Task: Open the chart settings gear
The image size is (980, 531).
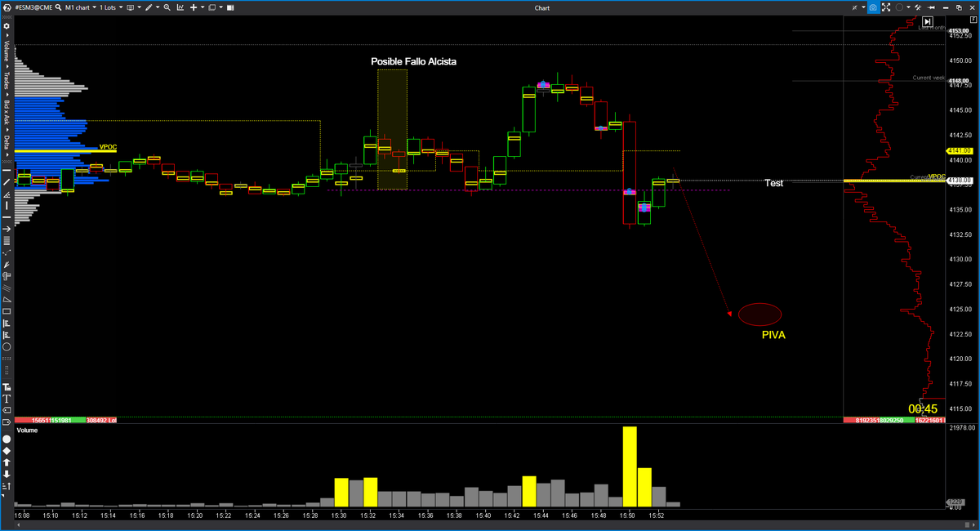Action: click(7, 26)
